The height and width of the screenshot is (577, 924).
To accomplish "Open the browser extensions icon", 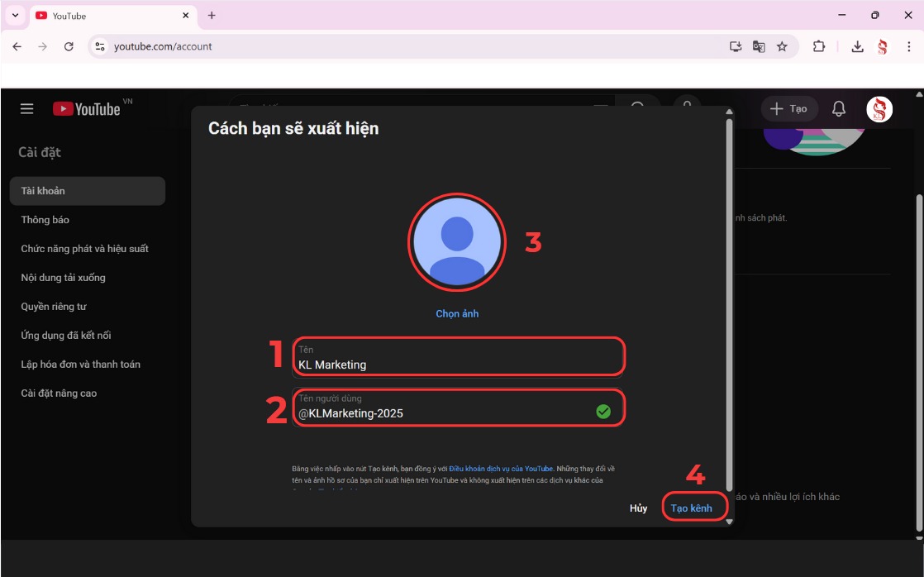I will (818, 46).
